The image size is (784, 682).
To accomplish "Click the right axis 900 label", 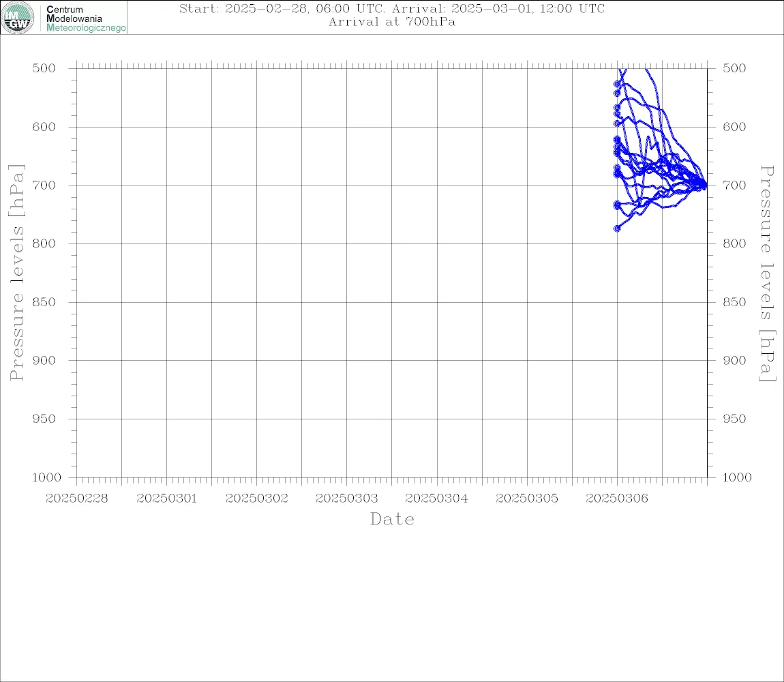I will pos(734,360).
